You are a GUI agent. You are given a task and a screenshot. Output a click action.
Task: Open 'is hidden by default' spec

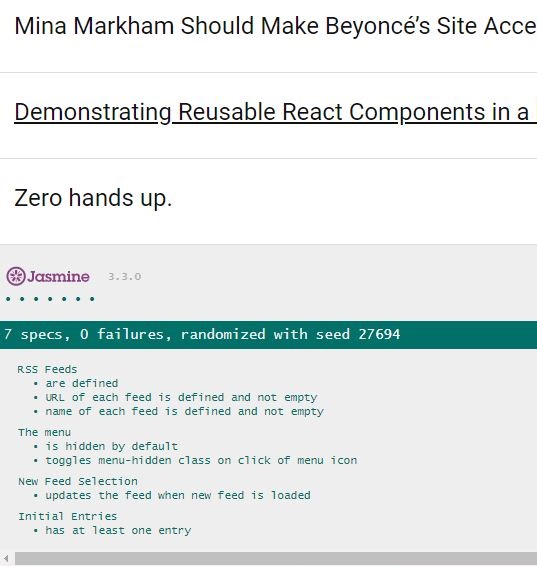[111, 446]
